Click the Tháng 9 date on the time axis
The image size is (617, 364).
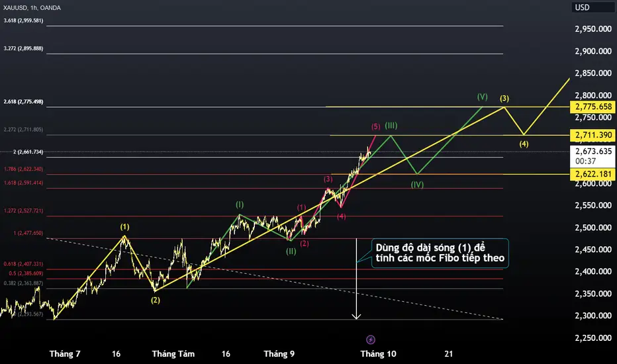[279, 354]
